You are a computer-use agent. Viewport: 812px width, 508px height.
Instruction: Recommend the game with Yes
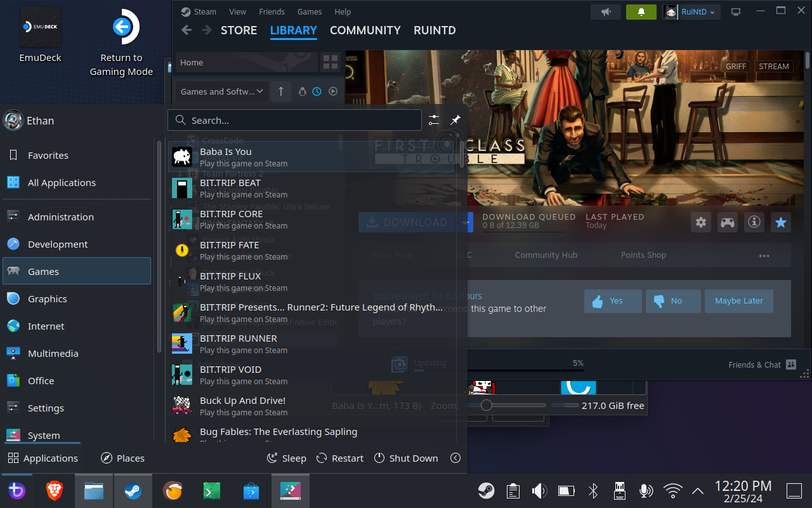point(613,301)
